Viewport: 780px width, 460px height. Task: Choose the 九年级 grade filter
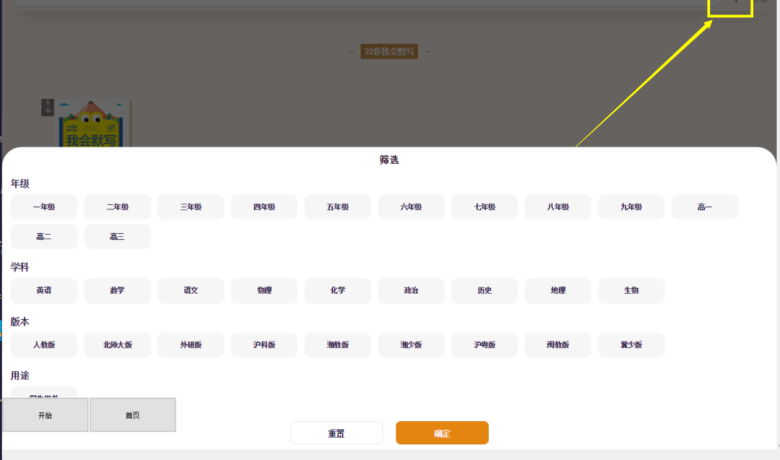631,207
